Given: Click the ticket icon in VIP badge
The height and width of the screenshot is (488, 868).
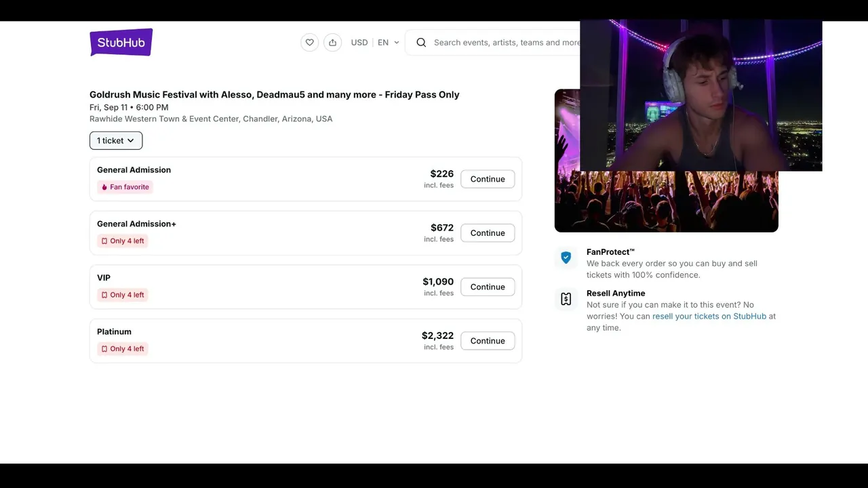Looking at the screenshot, I should click(104, 295).
